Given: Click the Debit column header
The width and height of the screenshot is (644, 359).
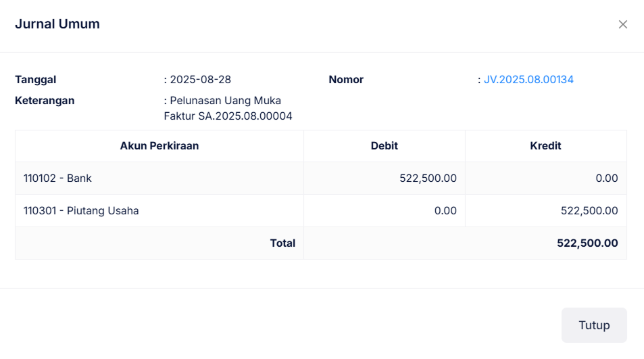Looking at the screenshot, I should point(385,146).
